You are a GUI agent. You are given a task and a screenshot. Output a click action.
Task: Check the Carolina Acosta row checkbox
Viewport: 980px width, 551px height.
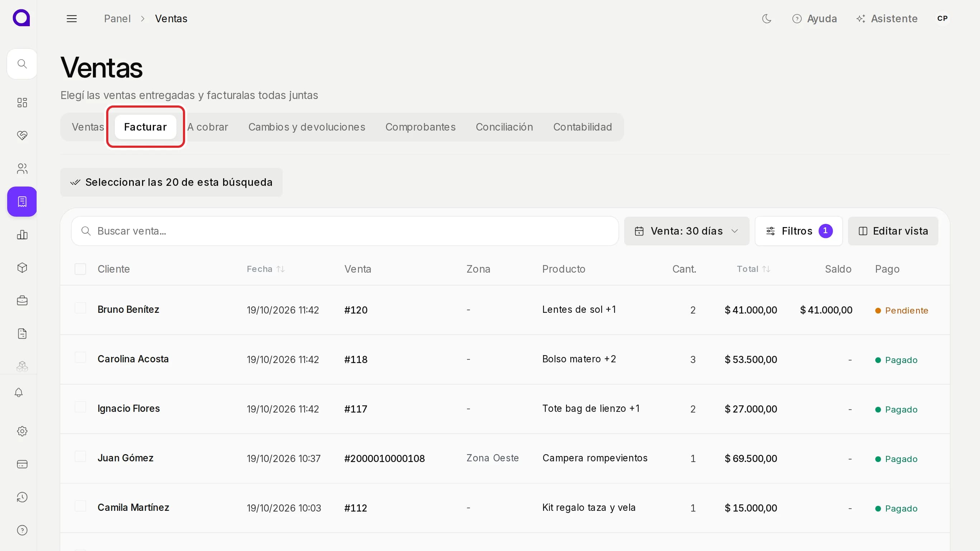point(80,357)
